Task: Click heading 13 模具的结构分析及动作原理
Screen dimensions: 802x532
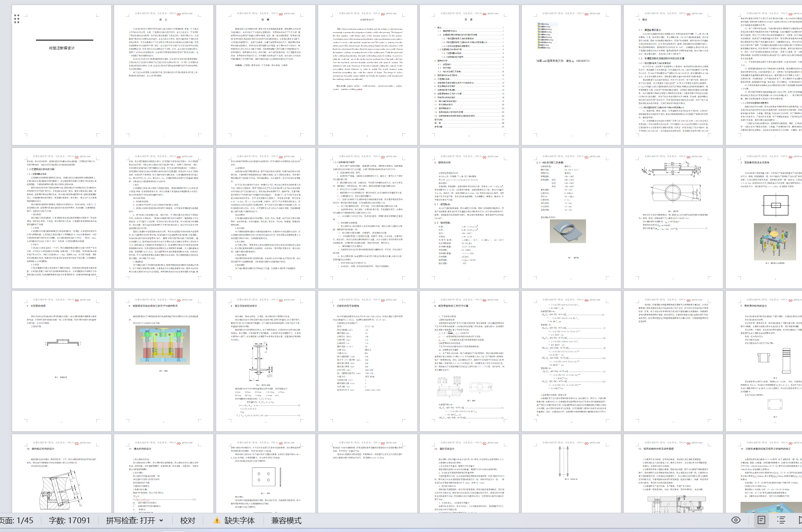Action: pos(656,449)
